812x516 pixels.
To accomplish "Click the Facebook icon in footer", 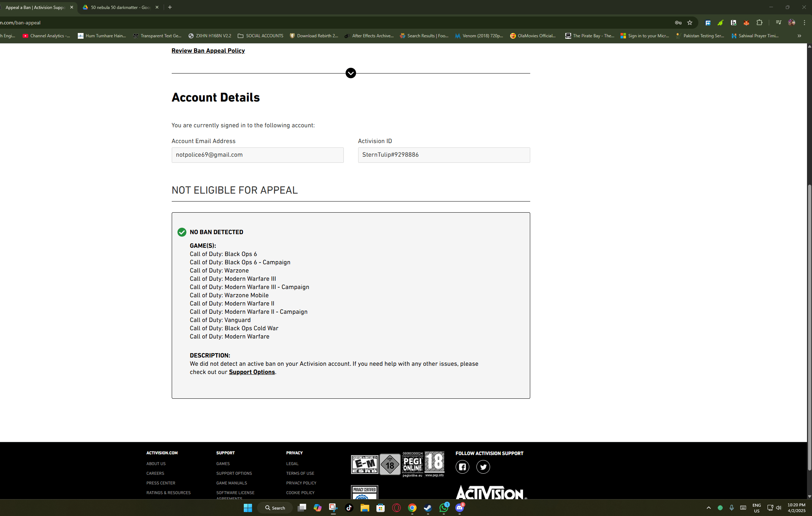I will [x=462, y=467].
